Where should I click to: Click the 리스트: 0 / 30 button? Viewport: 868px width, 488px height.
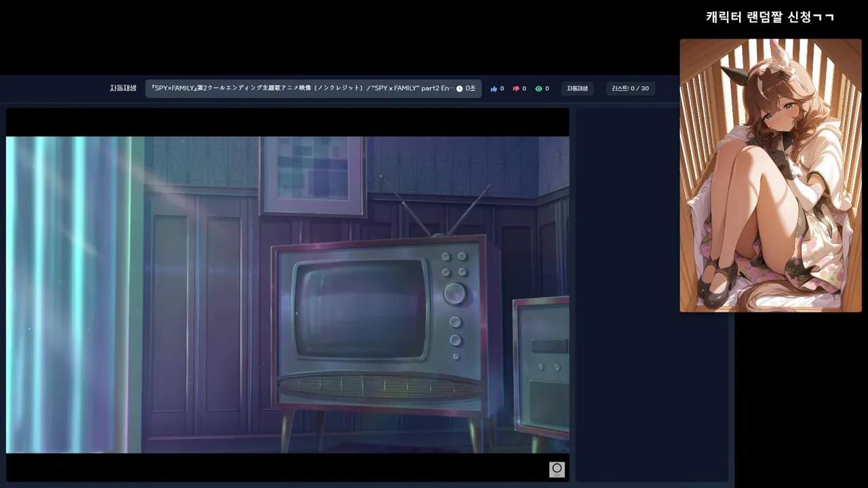630,89
